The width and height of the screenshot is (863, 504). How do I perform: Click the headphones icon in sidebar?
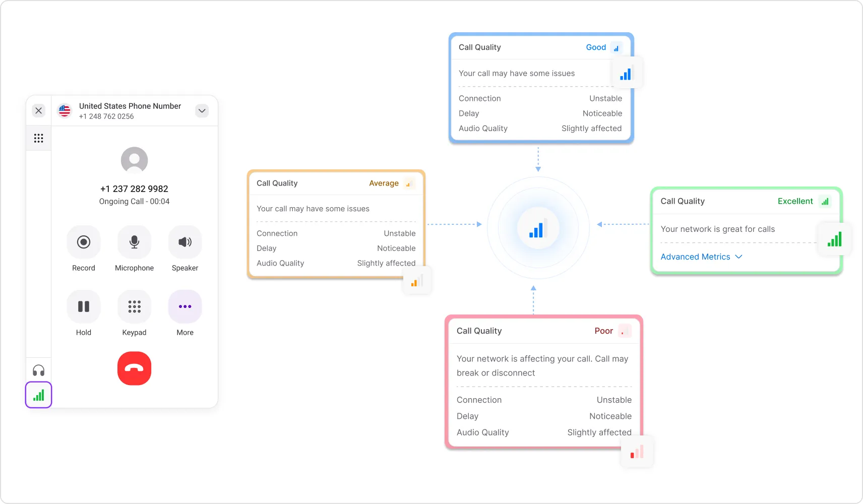coord(39,371)
